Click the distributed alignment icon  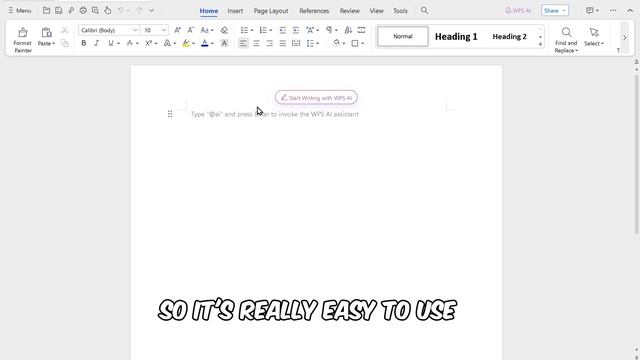(x=296, y=43)
